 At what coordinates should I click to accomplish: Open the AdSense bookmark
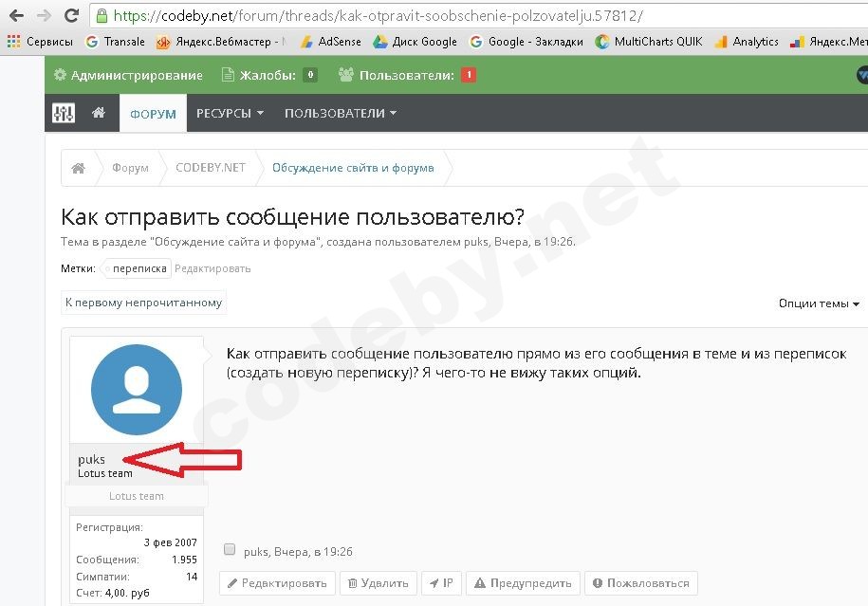[330, 42]
